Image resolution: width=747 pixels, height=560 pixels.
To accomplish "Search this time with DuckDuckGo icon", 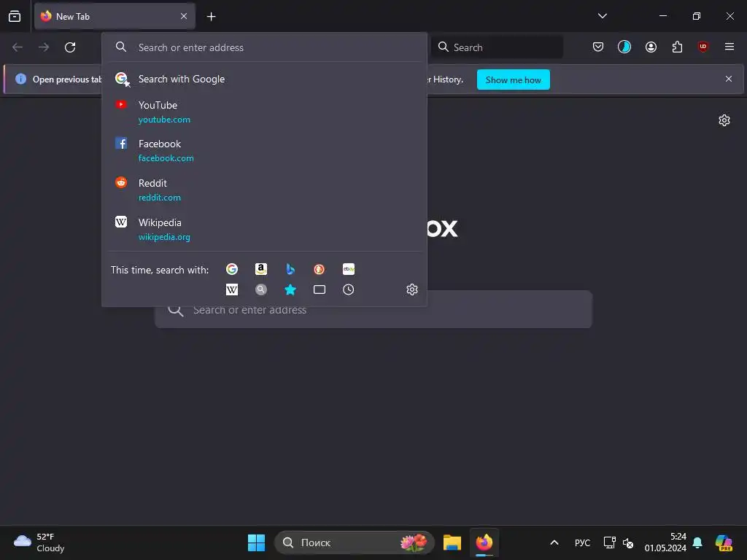I will 320,269.
